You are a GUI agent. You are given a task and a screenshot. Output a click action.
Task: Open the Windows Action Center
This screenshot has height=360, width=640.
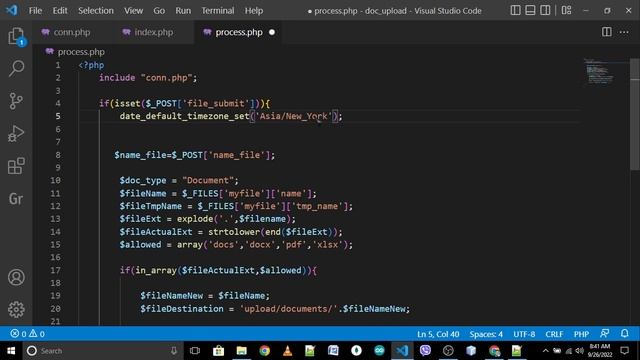624,351
